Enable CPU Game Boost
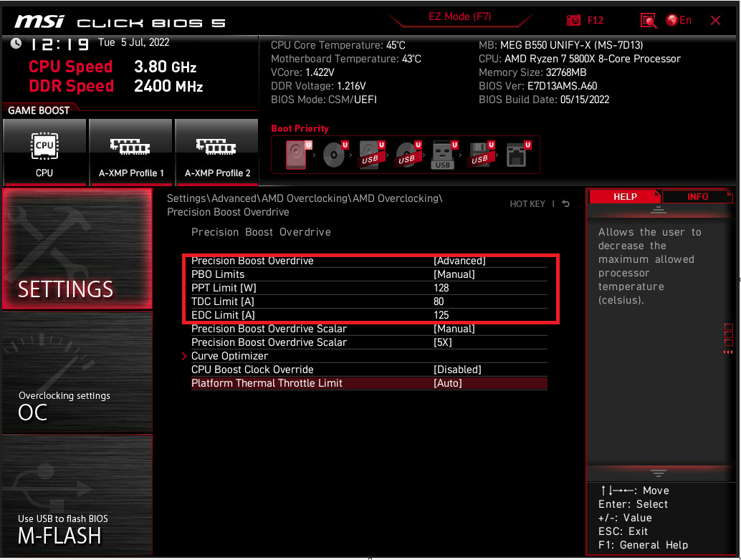Image resolution: width=741 pixels, height=560 pixels. 44,152
